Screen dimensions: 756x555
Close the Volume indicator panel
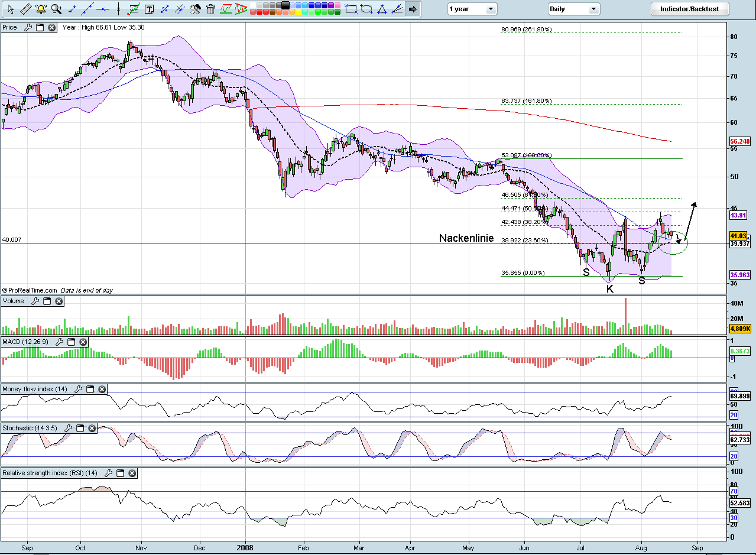pos(59,301)
